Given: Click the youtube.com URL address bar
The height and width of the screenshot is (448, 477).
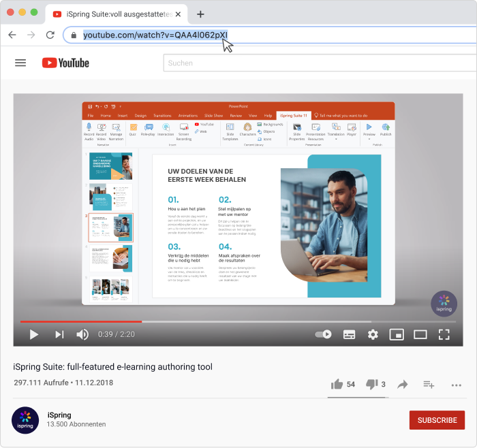Looking at the screenshot, I should [271, 35].
